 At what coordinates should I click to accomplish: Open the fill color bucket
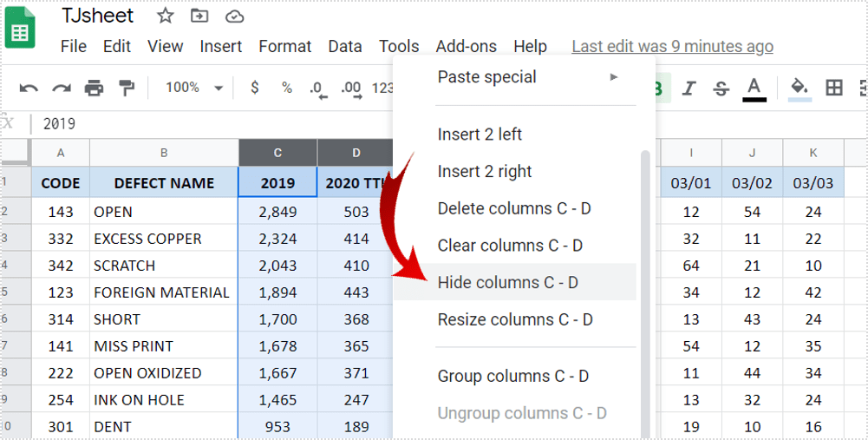tap(799, 88)
